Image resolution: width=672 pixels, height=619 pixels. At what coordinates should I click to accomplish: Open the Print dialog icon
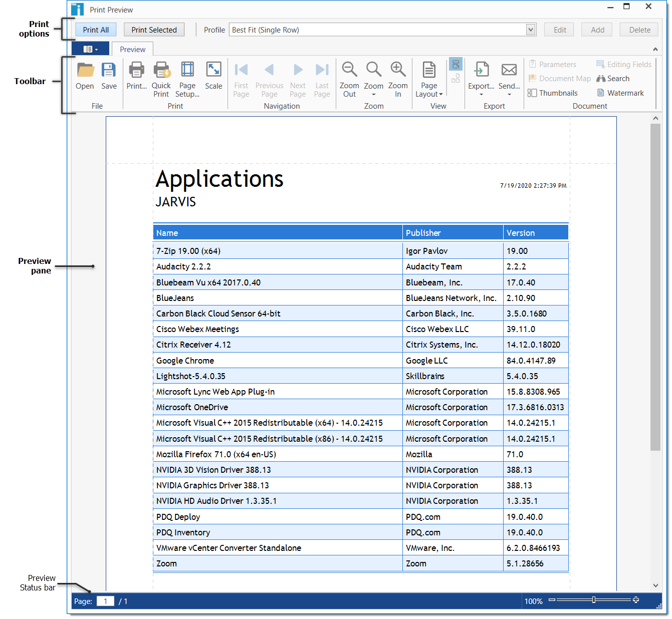coord(136,71)
